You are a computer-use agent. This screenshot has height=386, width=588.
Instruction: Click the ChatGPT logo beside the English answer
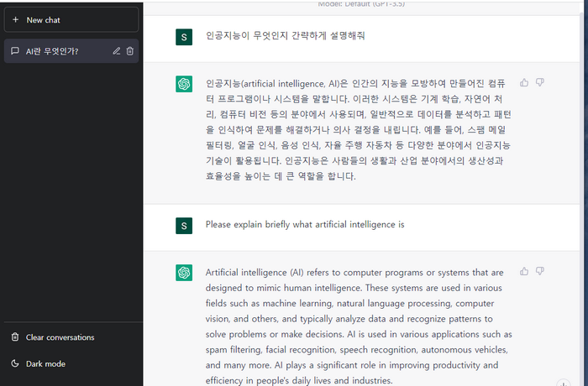184,273
